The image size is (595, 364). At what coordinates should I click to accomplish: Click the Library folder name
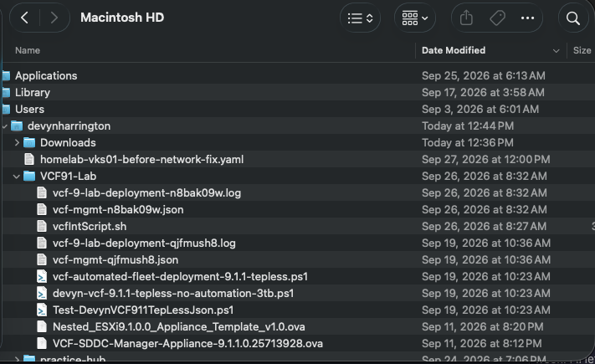tap(33, 93)
